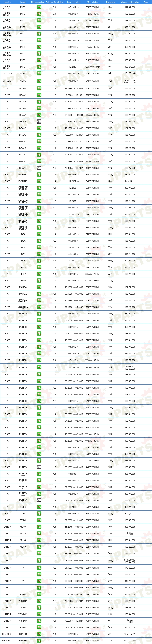The width and height of the screenshot is (152, 644).
Task: Click petrol icon in Fiat Stilo row
Action: click(39, 520)
